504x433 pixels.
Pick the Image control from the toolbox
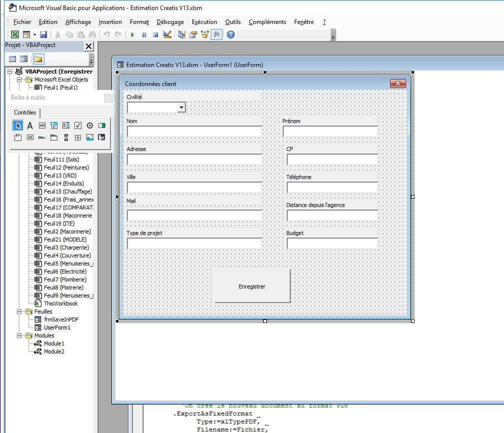click(x=90, y=137)
